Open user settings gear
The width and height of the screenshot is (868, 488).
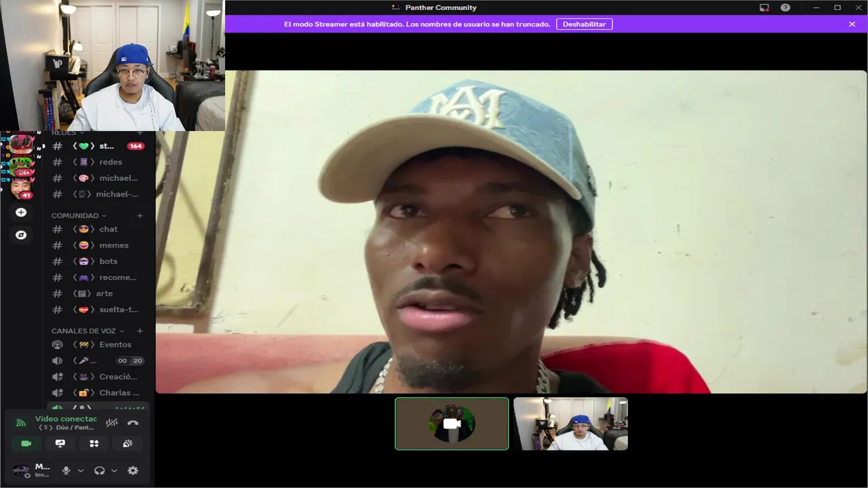tap(133, 470)
